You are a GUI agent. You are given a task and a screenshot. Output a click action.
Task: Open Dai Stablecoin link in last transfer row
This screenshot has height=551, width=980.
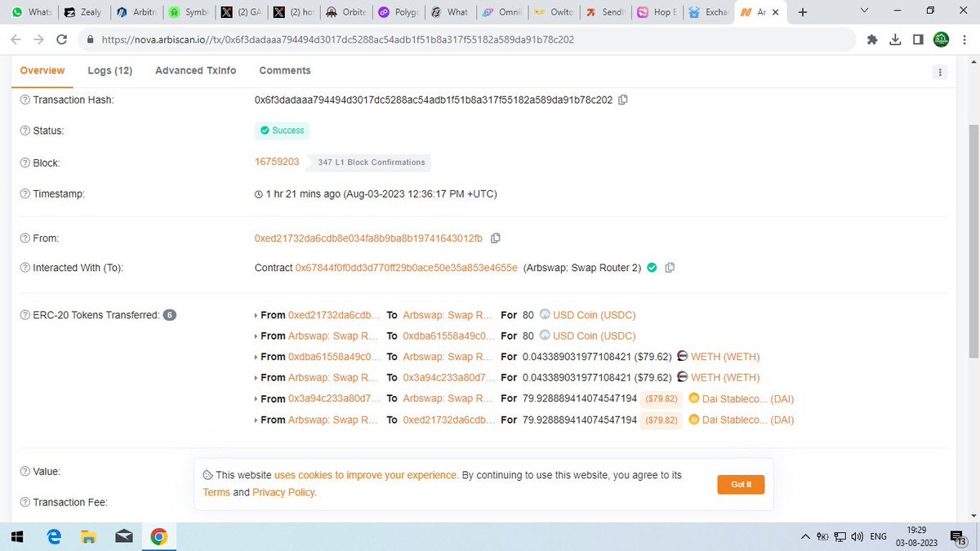(748, 420)
